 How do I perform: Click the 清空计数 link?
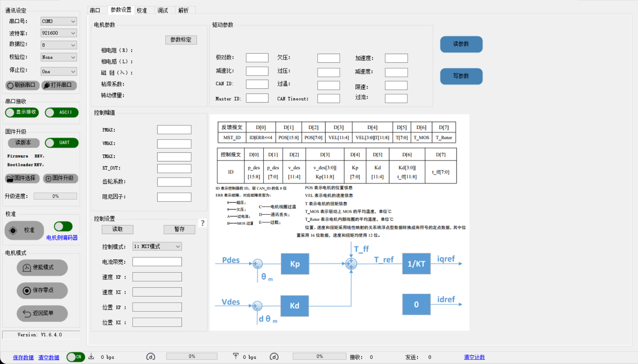(x=475, y=357)
